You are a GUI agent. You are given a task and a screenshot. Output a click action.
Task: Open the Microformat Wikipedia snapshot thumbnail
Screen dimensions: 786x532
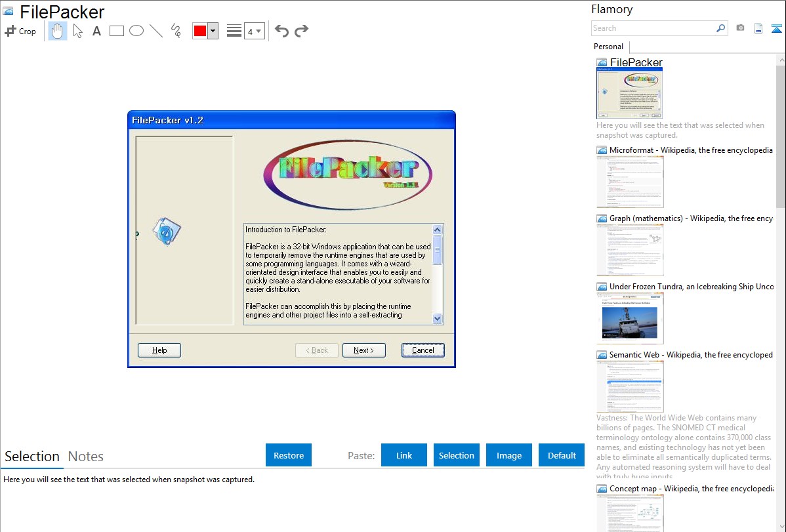(x=630, y=182)
